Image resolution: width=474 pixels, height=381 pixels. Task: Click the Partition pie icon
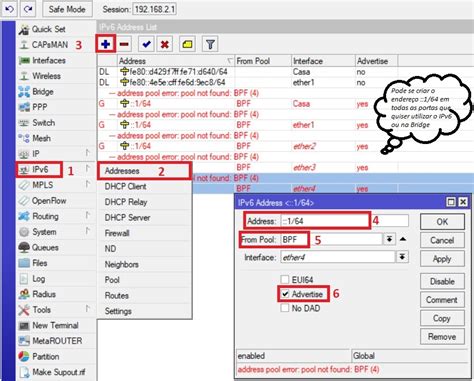24,356
